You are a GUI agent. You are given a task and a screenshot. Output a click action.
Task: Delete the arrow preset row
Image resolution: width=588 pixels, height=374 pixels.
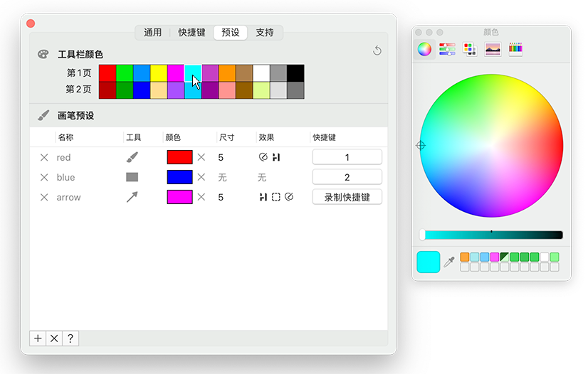pyautogui.click(x=44, y=197)
